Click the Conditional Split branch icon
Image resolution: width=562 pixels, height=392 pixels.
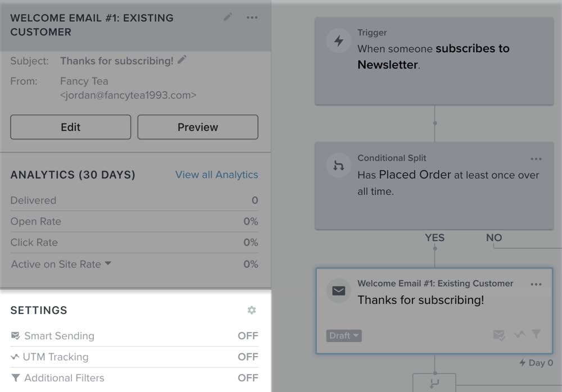pos(338,166)
